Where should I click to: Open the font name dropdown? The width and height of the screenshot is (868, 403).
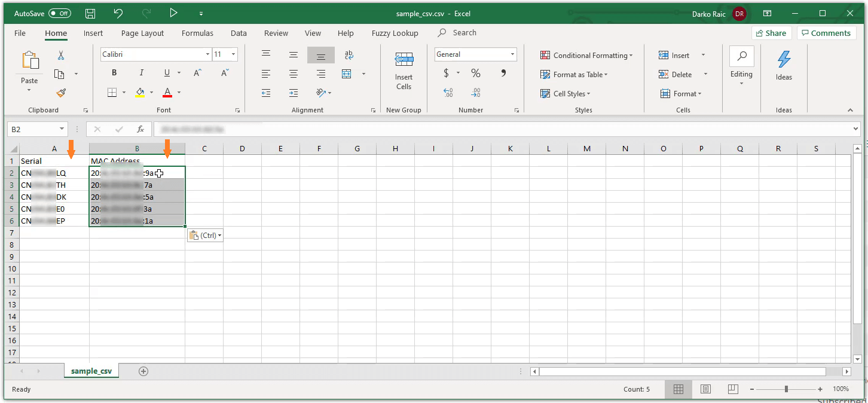tap(208, 54)
